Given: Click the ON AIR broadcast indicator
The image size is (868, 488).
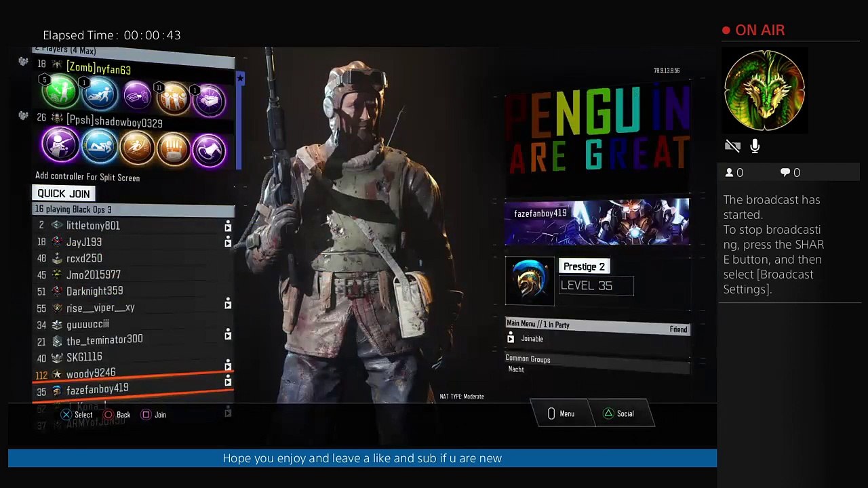Looking at the screenshot, I should 753,30.
